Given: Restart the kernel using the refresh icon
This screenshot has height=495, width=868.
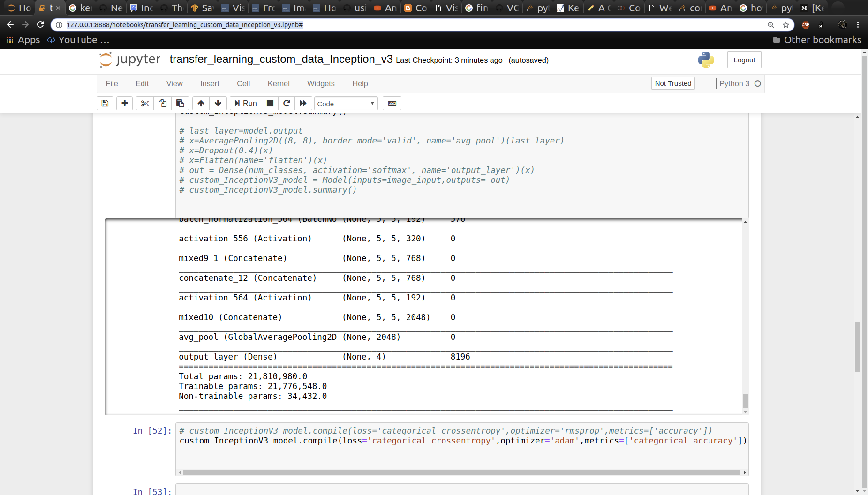Looking at the screenshot, I should 287,103.
